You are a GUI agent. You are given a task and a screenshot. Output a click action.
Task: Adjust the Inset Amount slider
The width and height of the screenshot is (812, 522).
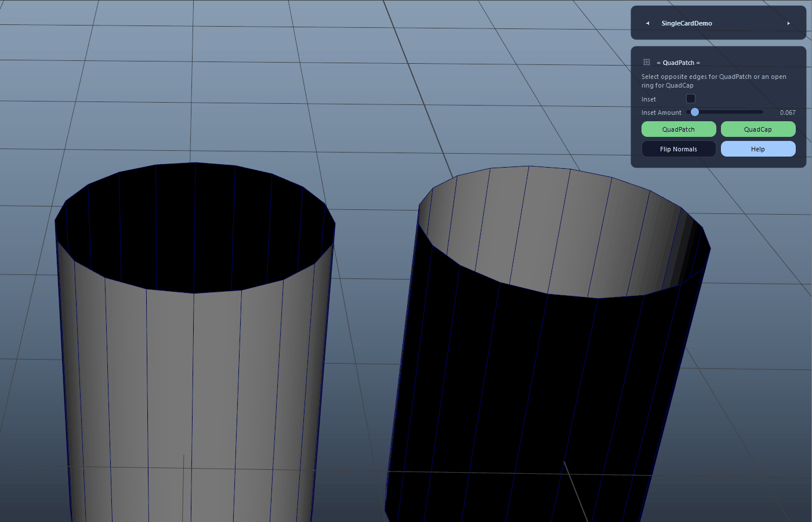tap(725, 112)
